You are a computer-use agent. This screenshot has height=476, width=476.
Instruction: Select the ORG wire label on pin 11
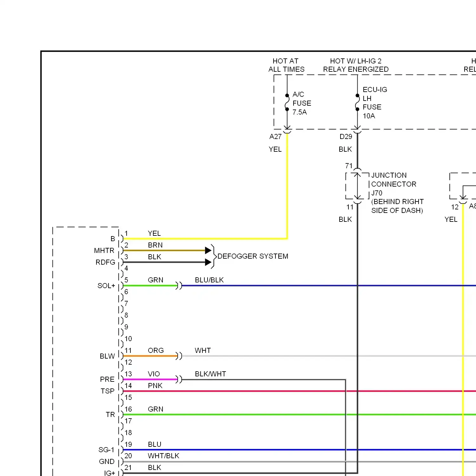point(156,350)
